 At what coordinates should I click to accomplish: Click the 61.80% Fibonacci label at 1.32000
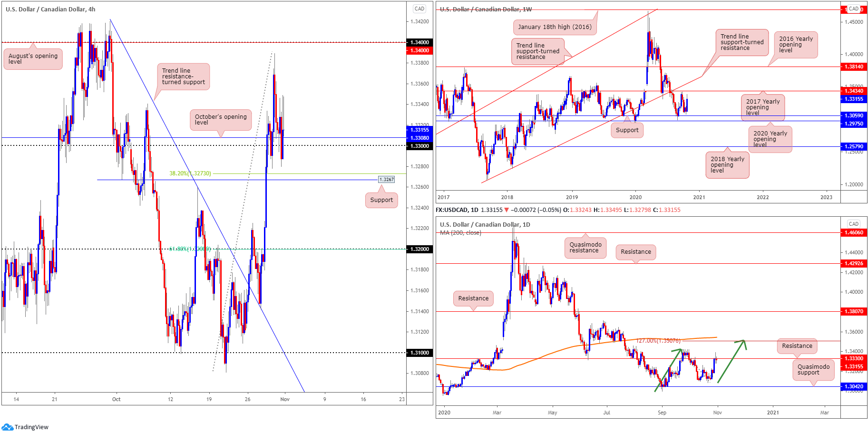(x=190, y=249)
